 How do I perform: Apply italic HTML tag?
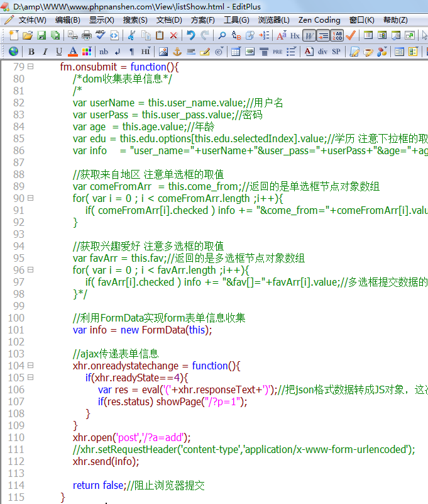tap(45, 52)
